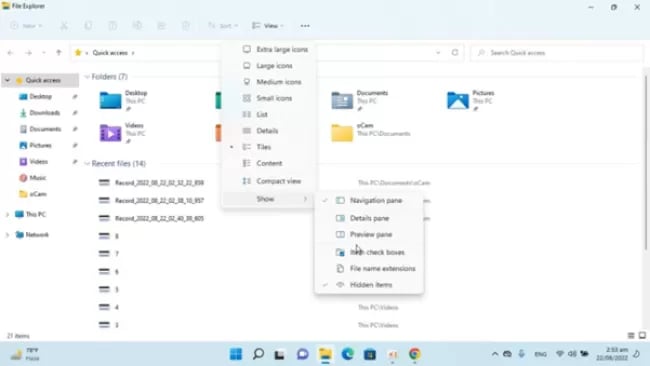Screen dimensions: 650x366
Task: Choose Content view
Action: (268, 163)
